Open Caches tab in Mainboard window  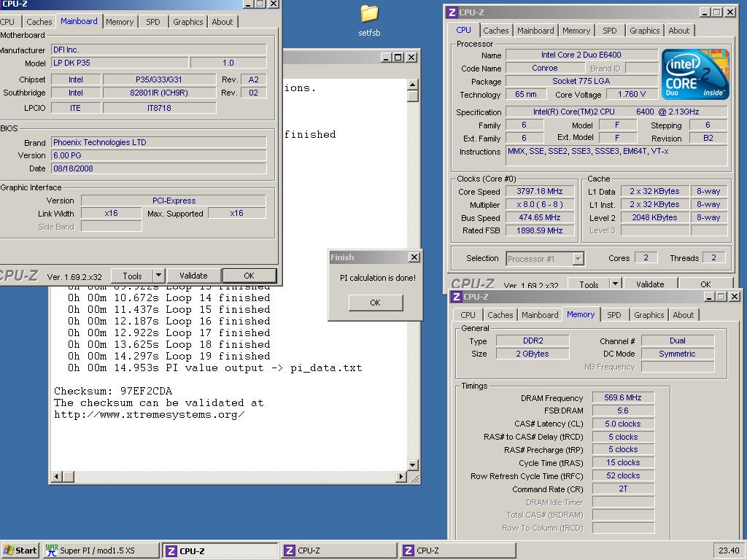[x=39, y=22]
